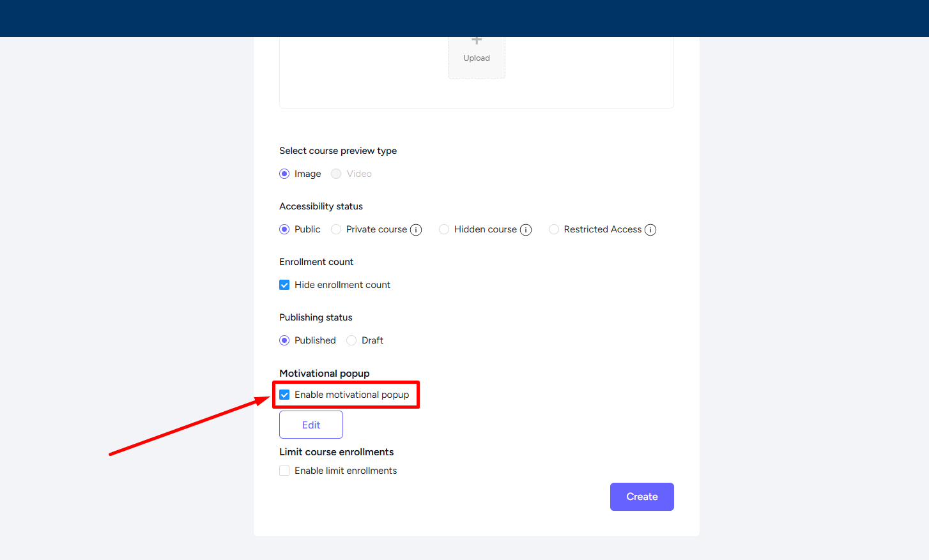Toggle the Hide enrollment count checkbox
This screenshot has width=929, height=560.
pos(284,285)
